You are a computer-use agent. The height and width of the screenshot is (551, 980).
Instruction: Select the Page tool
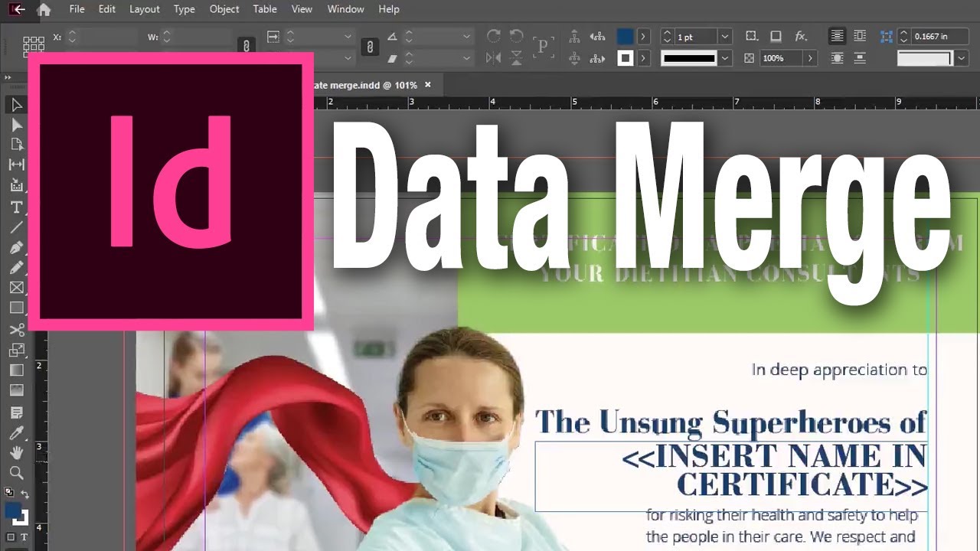(16, 145)
